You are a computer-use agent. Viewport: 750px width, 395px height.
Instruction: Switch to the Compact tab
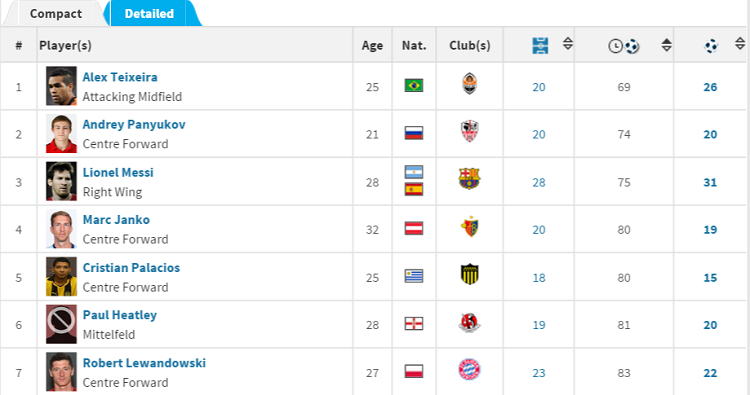pos(55,14)
